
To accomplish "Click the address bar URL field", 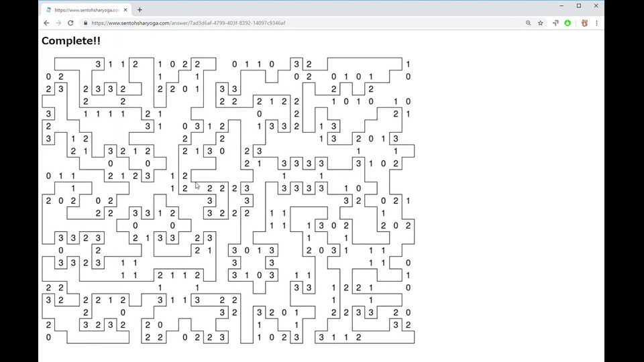I will [302, 23].
